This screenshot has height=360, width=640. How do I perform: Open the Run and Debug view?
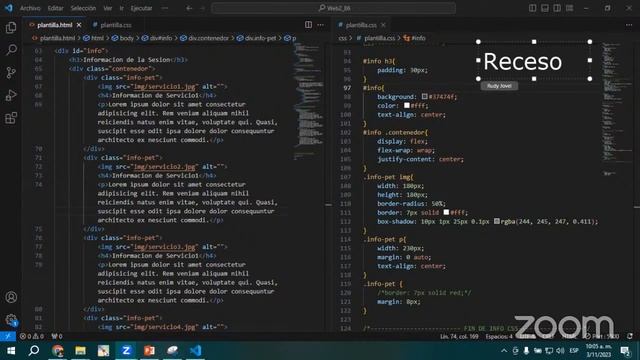tap(11, 95)
